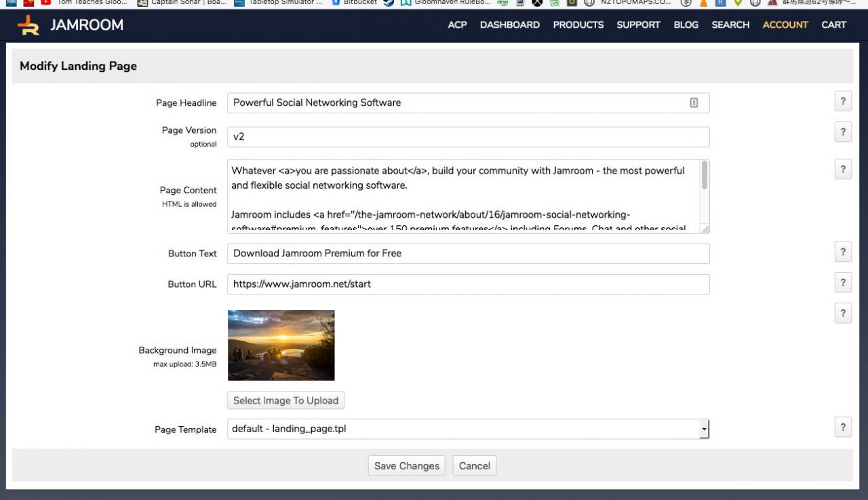
Task: Focus the Button URL input field
Action: [468, 284]
